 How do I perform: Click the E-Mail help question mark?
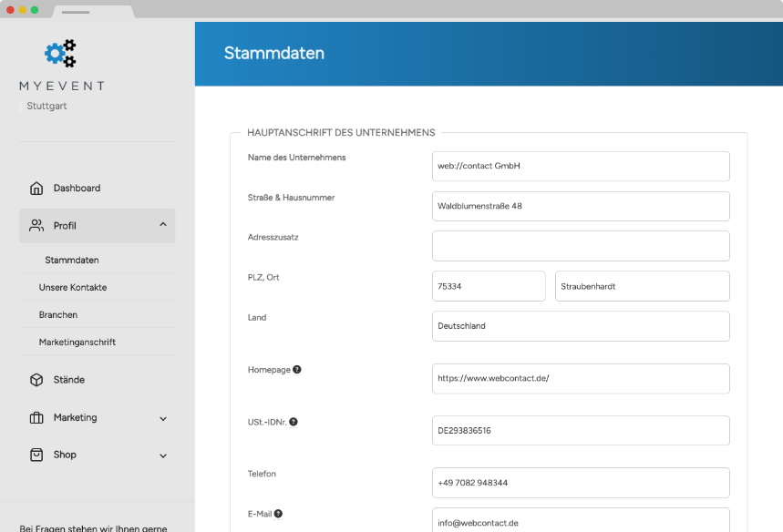[x=278, y=514]
